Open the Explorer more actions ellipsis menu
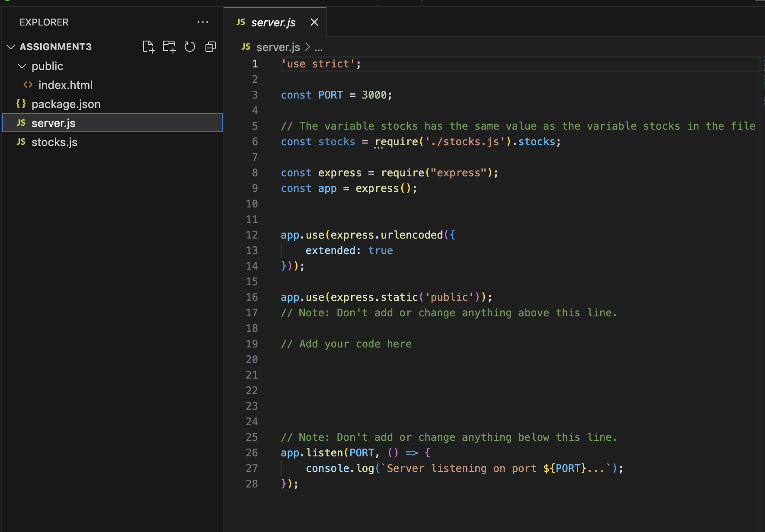This screenshot has height=532, width=765. coord(203,22)
